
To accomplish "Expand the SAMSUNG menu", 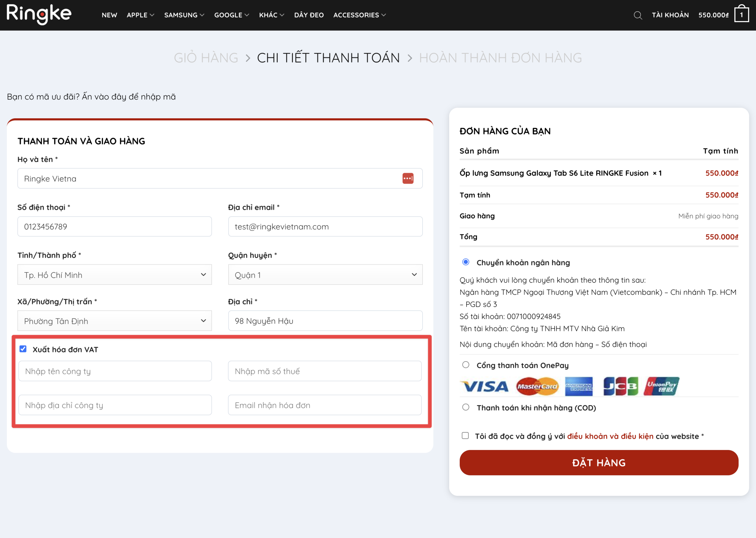I will (184, 15).
